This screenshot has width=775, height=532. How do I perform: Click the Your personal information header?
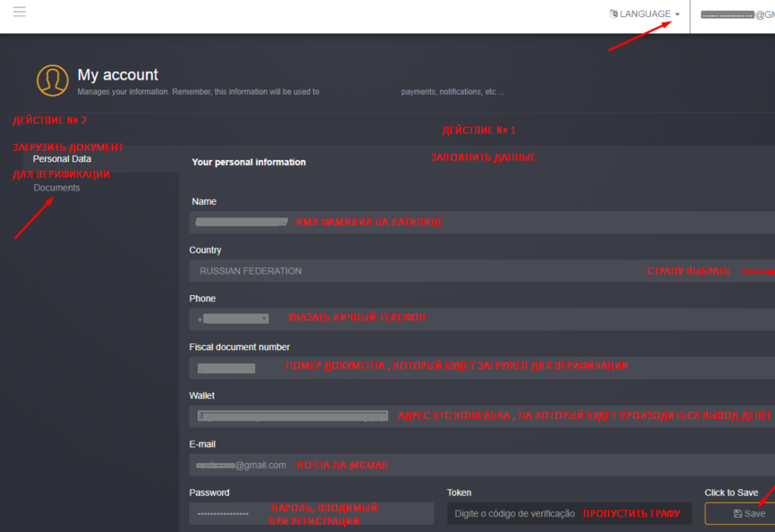(248, 162)
